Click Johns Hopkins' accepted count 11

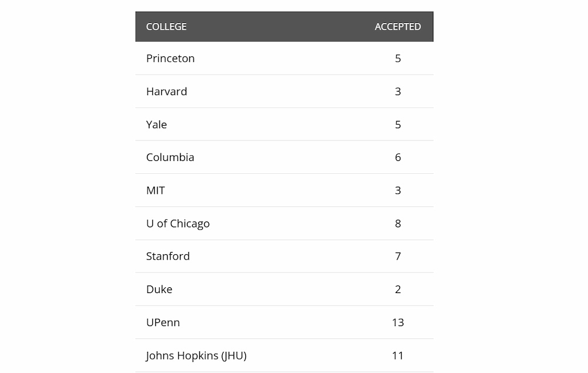click(398, 355)
